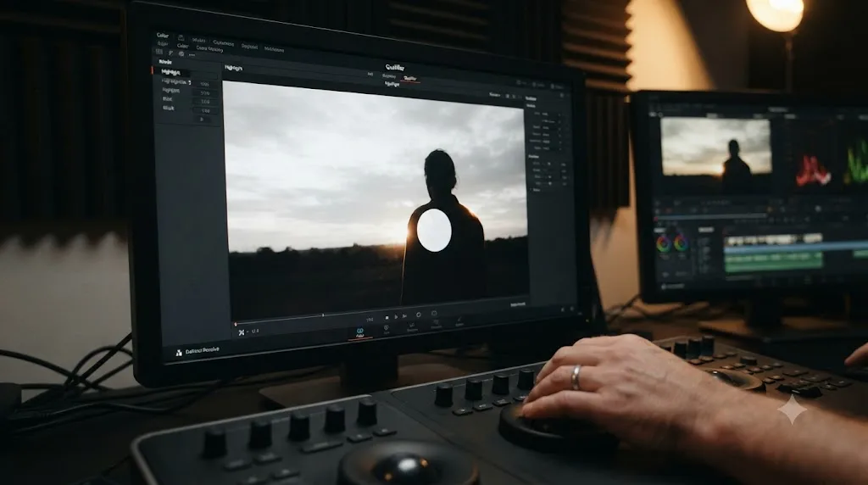Click the red playhead on viewer scrub bar
Viewport: 868px width, 485px height.
pyautogui.click(x=236, y=324)
